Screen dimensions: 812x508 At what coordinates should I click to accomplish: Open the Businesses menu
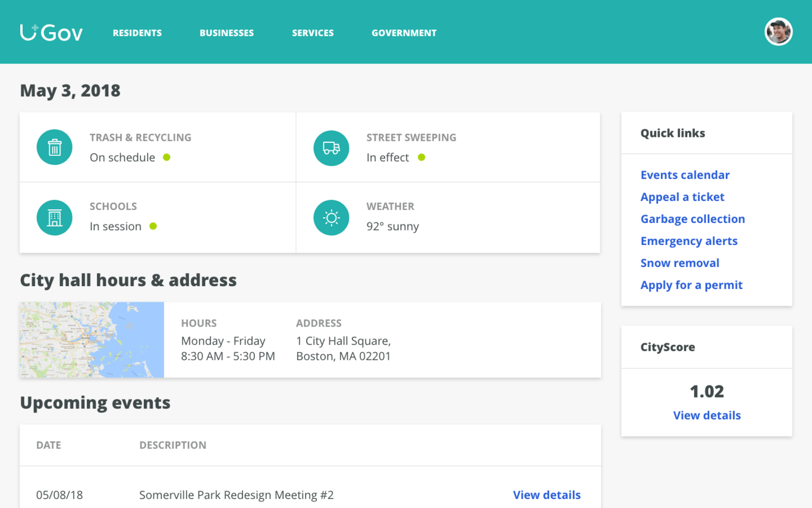(226, 33)
